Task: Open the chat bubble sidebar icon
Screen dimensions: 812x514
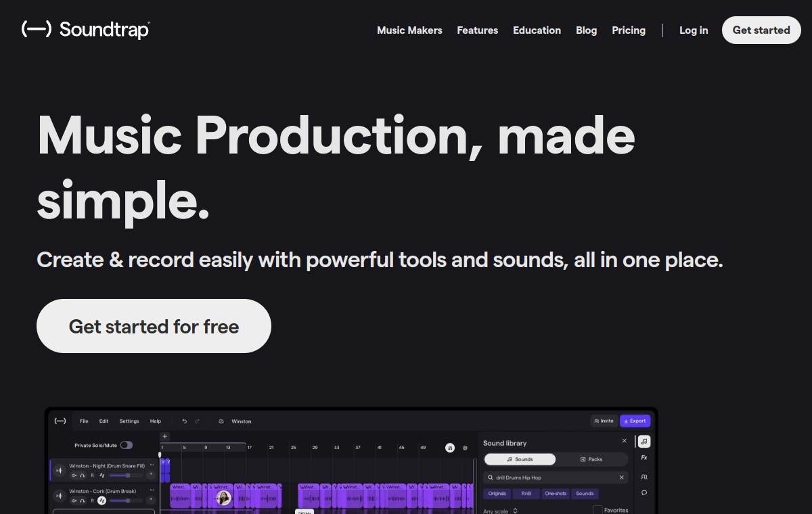Action: click(644, 492)
